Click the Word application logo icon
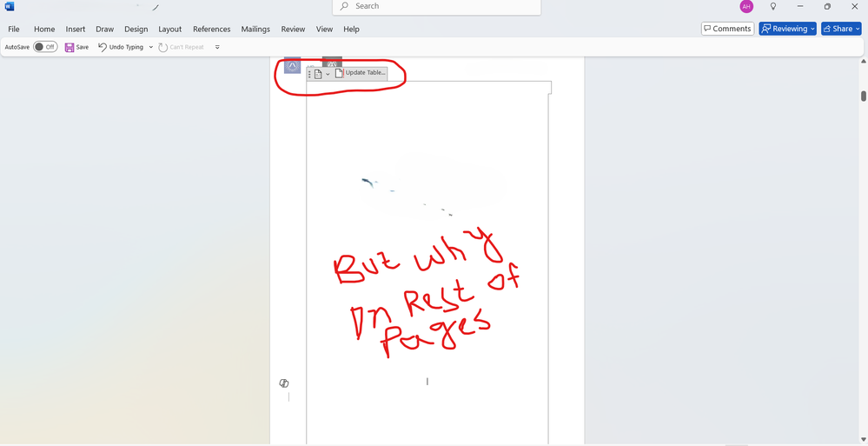The width and height of the screenshot is (868, 446). (x=10, y=7)
